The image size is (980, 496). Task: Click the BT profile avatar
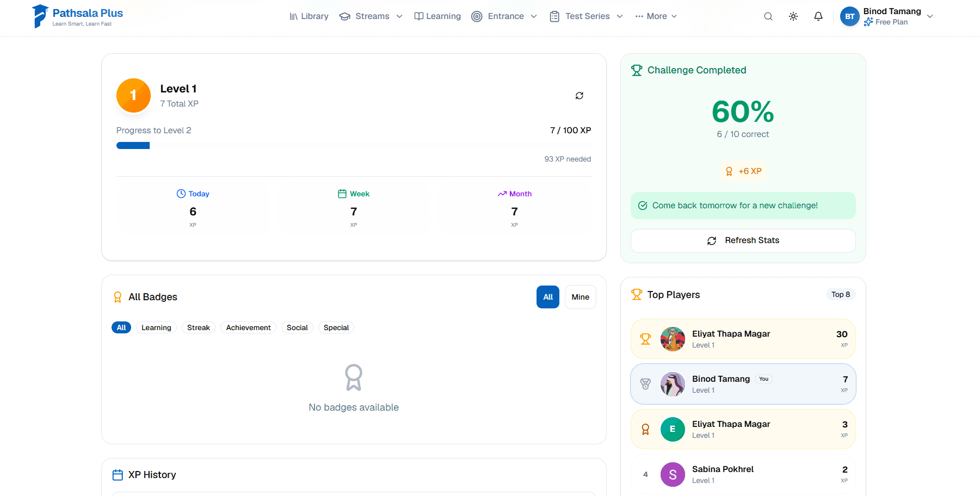(850, 16)
